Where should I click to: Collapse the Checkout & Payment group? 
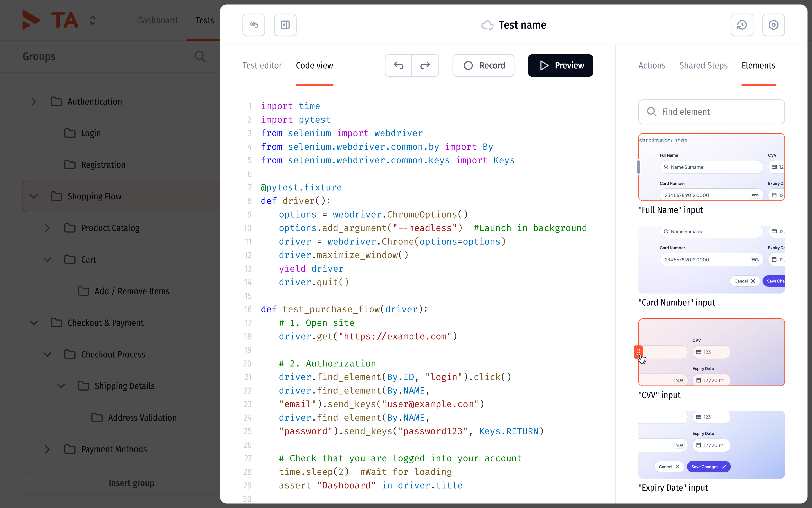click(x=34, y=323)
